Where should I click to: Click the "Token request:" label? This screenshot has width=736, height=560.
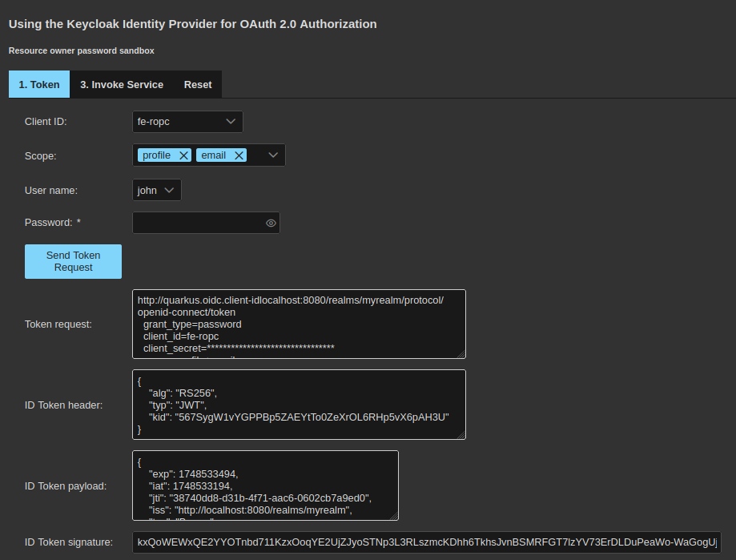click(58, 324)
